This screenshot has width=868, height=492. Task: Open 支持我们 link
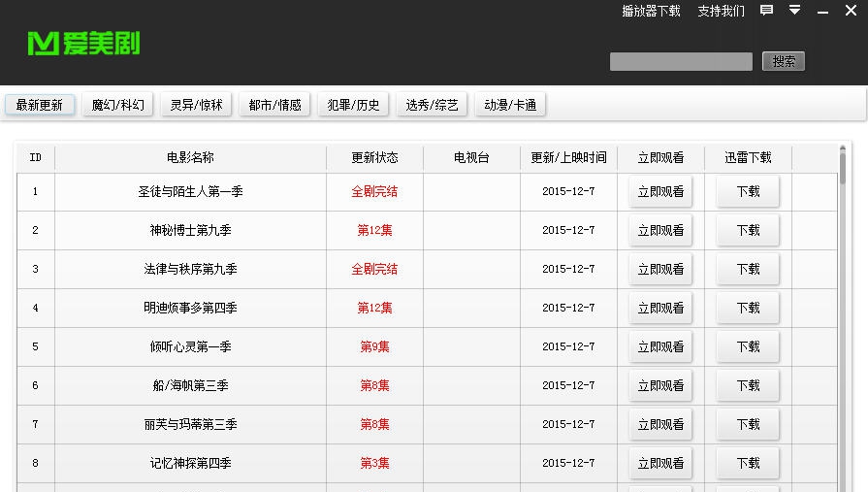(721, 11)
